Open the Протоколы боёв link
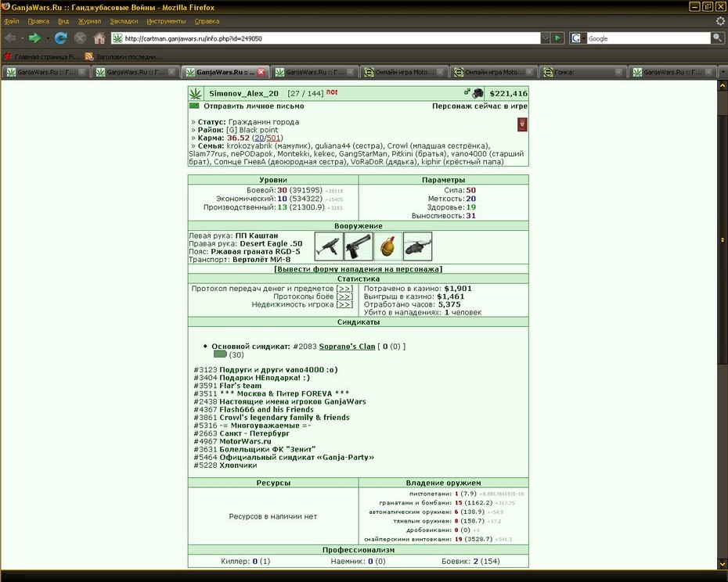 point(344,296)
